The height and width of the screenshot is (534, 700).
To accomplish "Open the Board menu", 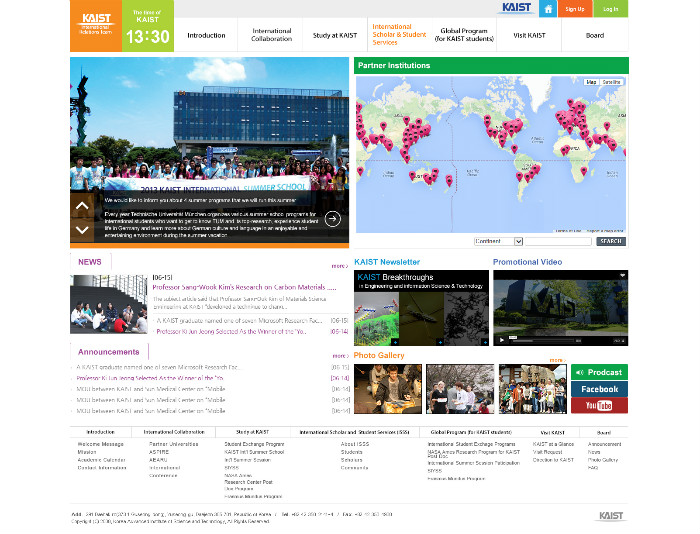I will [x=595, y=35].
